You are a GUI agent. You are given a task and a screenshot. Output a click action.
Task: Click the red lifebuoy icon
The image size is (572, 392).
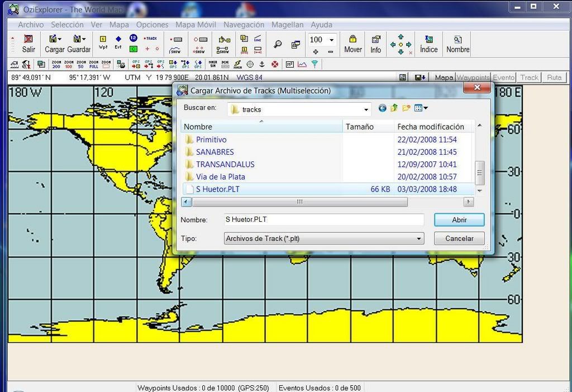[x=275, y=65]
